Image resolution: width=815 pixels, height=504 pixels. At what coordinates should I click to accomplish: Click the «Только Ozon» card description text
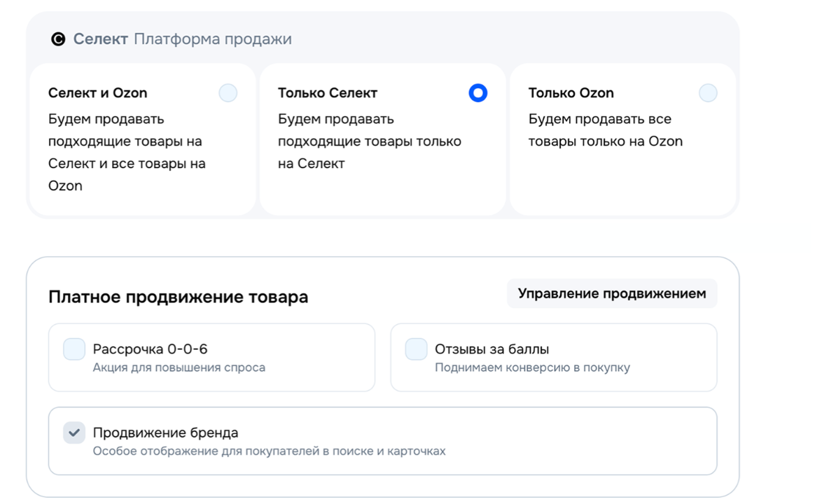click(605, 130)
